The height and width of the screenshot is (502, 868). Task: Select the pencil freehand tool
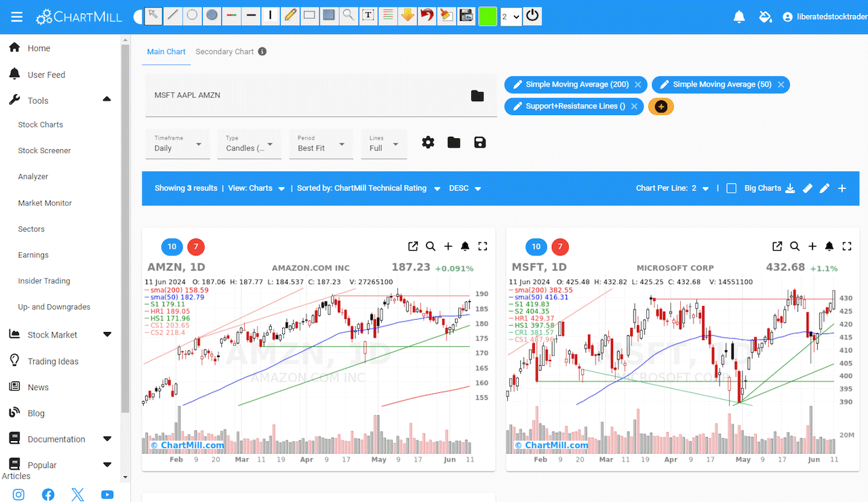(x=290, y=15)
